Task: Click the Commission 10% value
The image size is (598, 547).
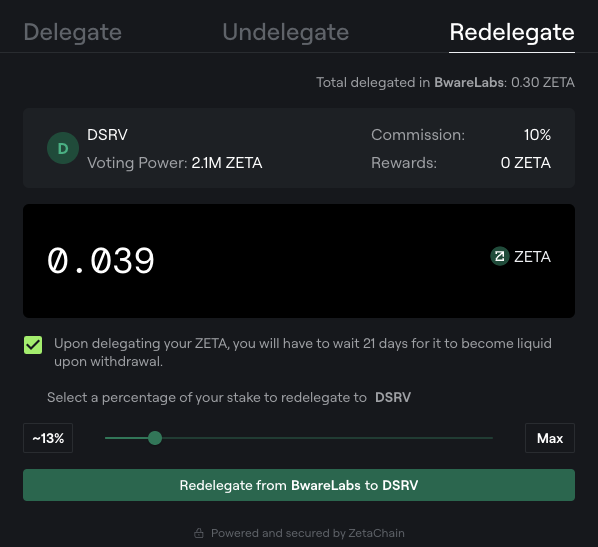Action: (537, 135)
